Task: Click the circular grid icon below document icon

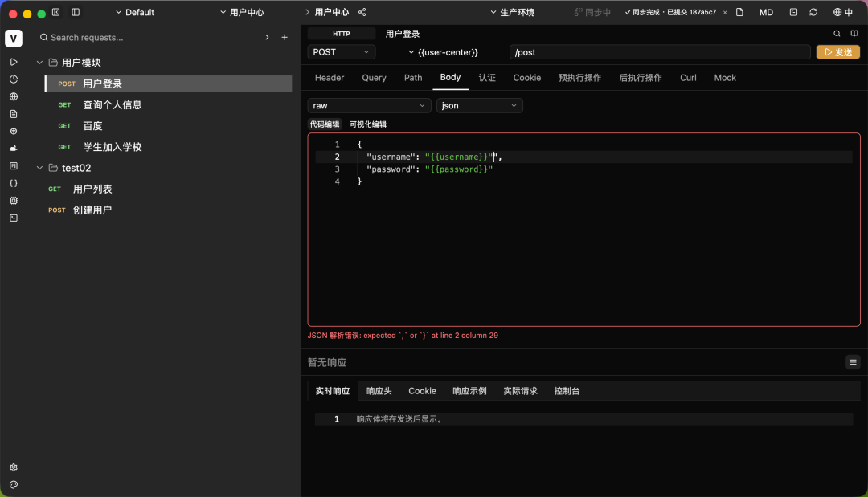Action: (14, 131)
